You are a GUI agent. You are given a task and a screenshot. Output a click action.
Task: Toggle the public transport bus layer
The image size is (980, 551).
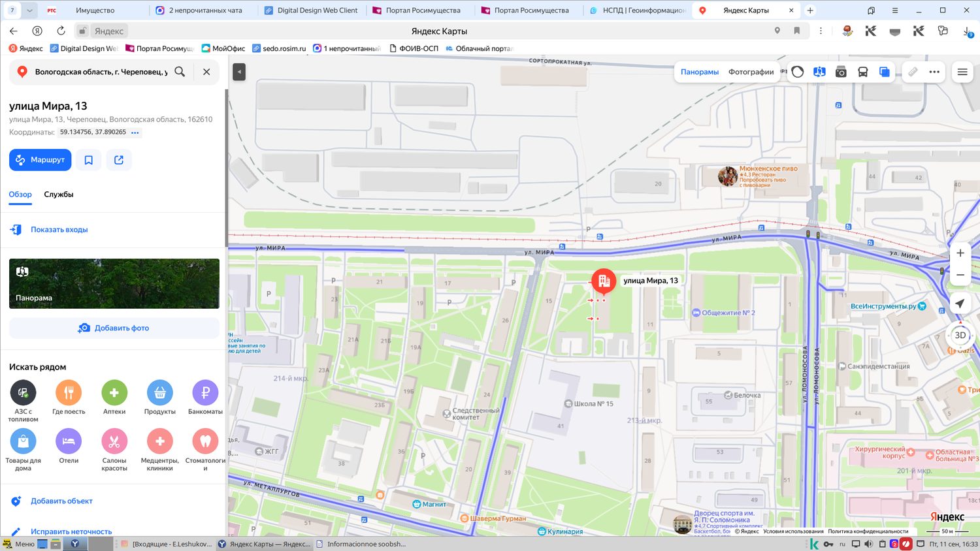[x=862, y=72]
